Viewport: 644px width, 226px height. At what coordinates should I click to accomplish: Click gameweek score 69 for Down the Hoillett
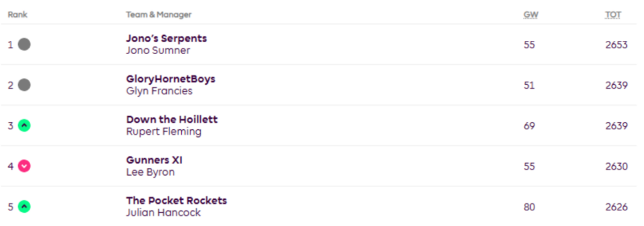coord(529,126)
